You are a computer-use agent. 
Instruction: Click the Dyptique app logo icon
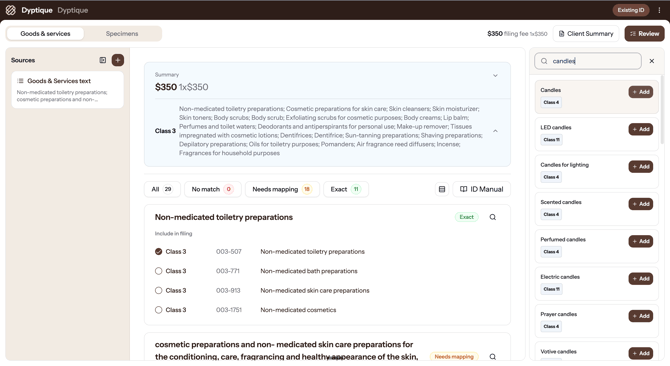click(11, 10)
